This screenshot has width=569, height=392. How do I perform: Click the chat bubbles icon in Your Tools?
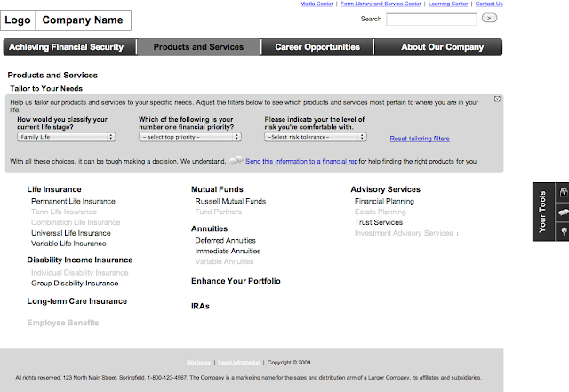tap(563, 212)
